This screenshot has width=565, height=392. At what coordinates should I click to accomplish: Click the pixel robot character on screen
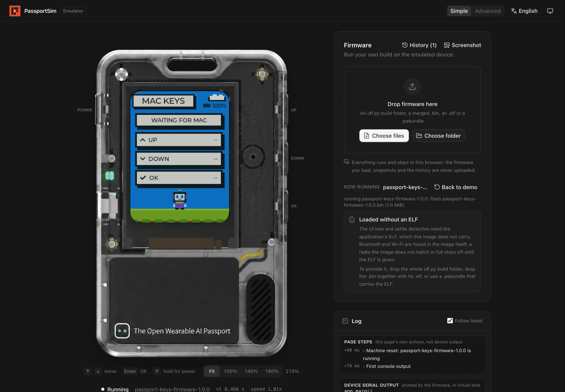coord(180,199)
